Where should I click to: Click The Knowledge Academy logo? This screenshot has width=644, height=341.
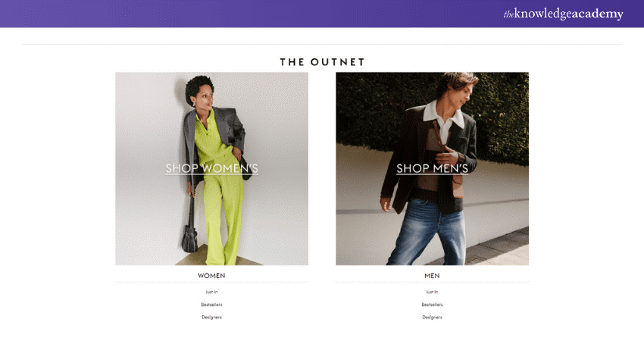(563, 14)
